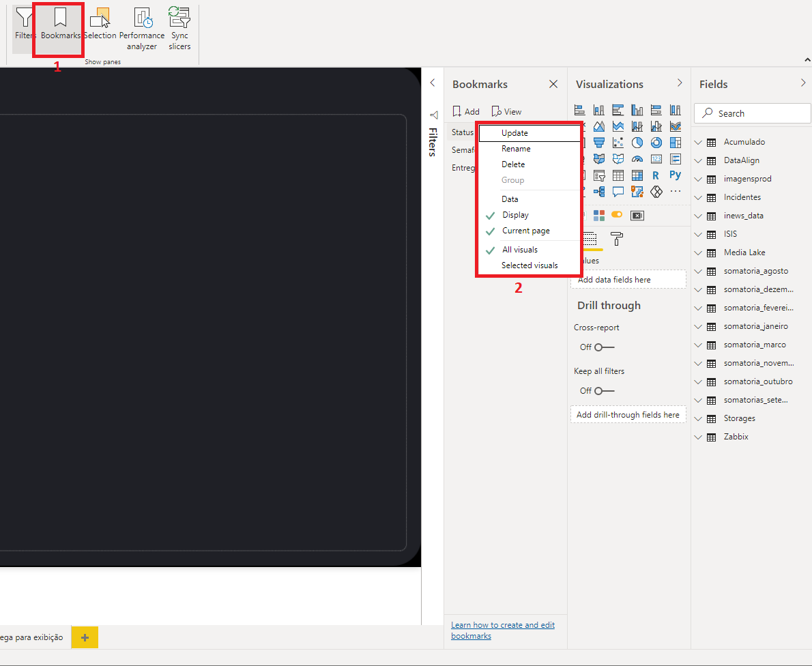Image resolution: width=812 pixels, height=666 pixels.
Task: Close the Bookmarks pane
Action: coord(553,84)
